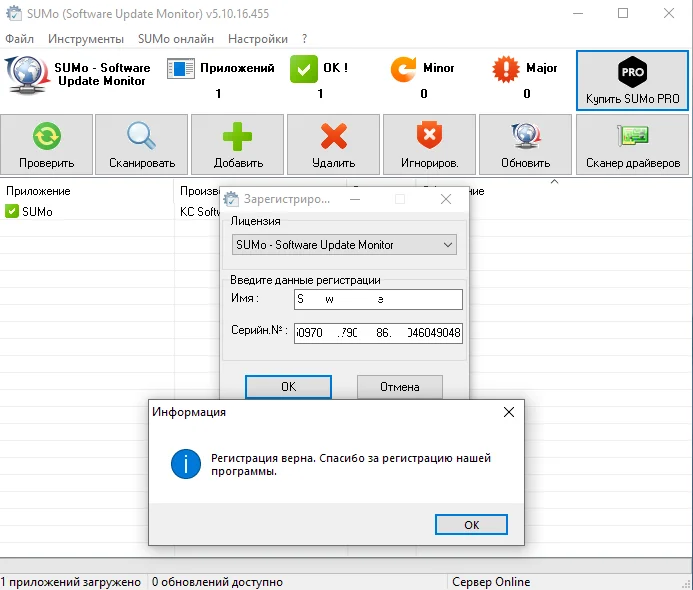The height and width of the screenshot is (590, 693).
Task: Click the SUMo globe logo icon
Action: (27, 74)
